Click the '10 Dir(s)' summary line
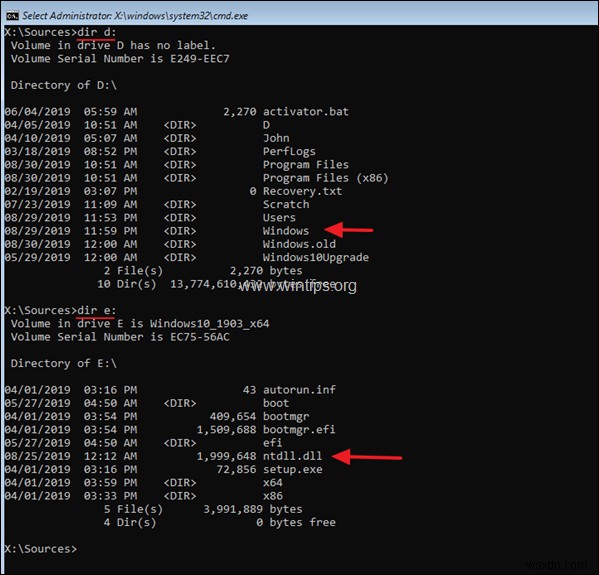 pos(216,284)
